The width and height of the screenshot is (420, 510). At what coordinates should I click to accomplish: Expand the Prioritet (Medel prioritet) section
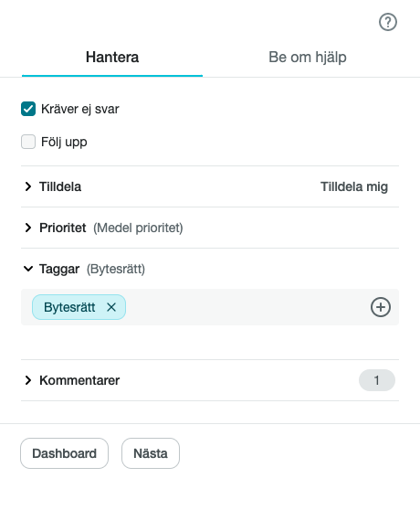point(111,228)
